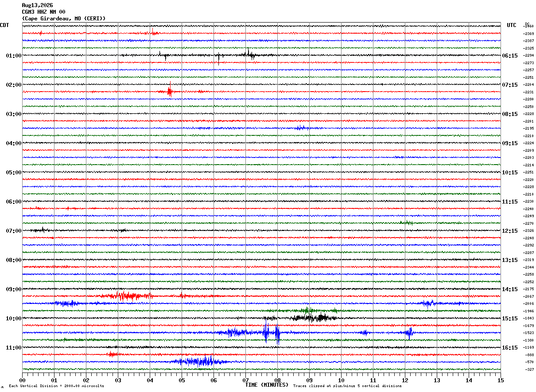536x392 pixels.
Task: Select the Aug13,2026 date header
Action: (x=37, y=5)
